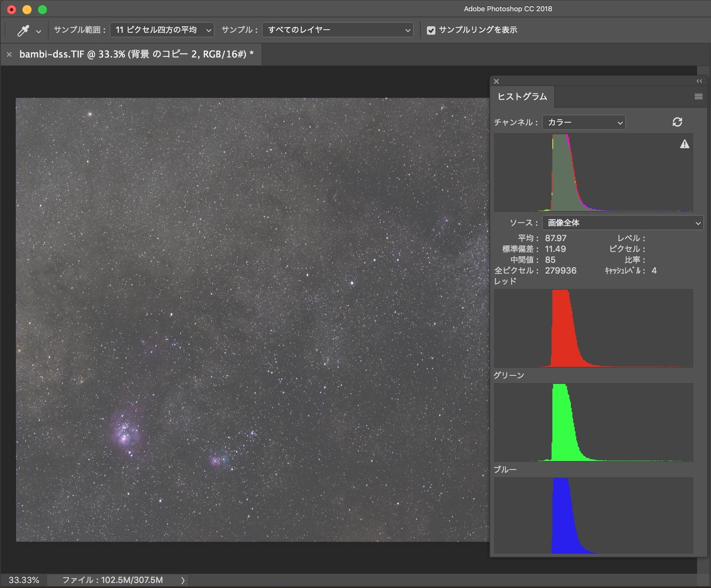Click the composite color histogram graph
The image size is (711, 588).
593,172
